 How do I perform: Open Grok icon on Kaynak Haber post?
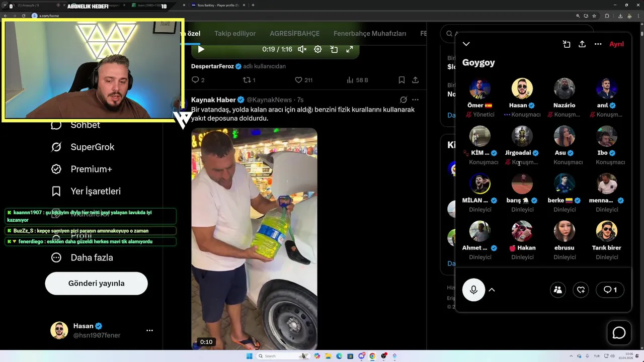(x=403, y=100)
